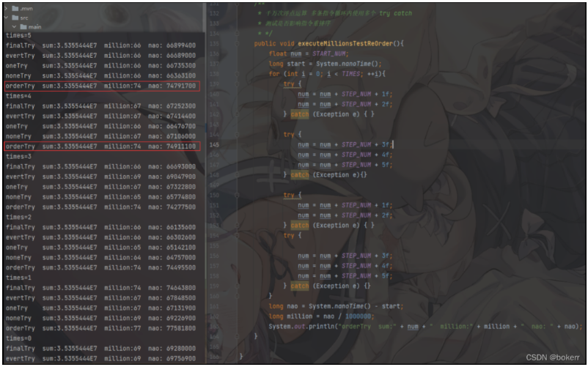Click console row with nao: 66899400

pos(100,45)
